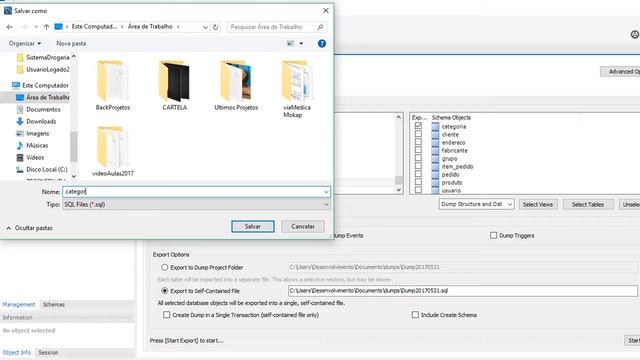Image resolution: width=640 pixels, height=360 pixels.
Task: Go back in Save dialog navigation
Action: [10, 27]
